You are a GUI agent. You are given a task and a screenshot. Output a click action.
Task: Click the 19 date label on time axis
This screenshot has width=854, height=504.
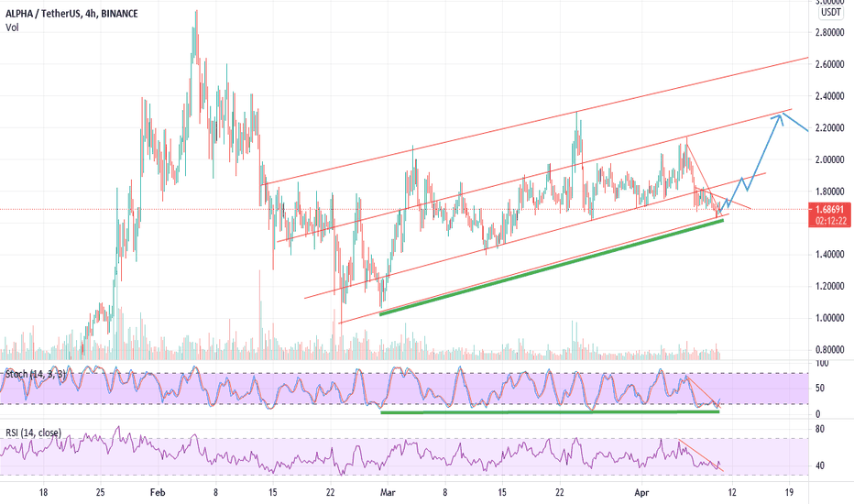point(789,493)
